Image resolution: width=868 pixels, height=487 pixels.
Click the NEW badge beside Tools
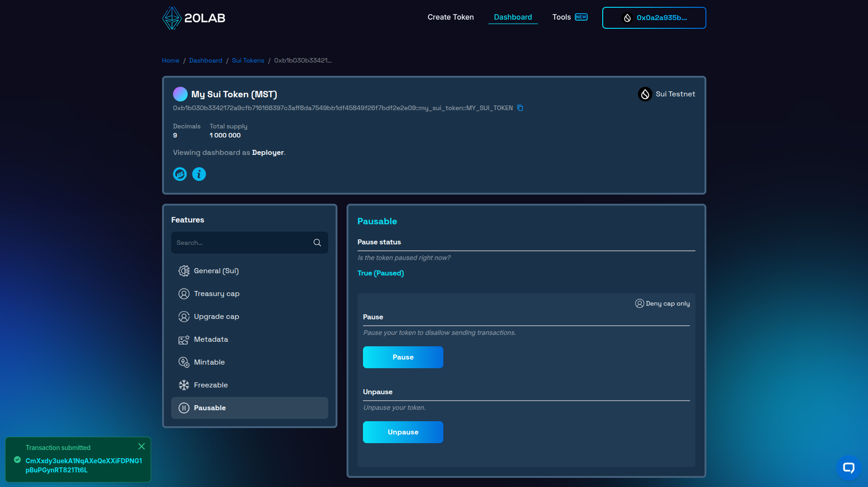click(581, 17)
